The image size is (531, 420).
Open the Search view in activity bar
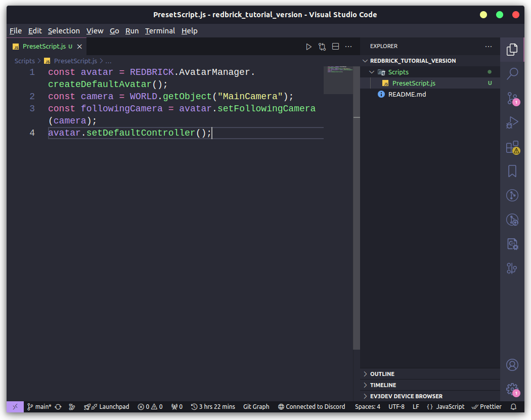click(x=512, y=73)
